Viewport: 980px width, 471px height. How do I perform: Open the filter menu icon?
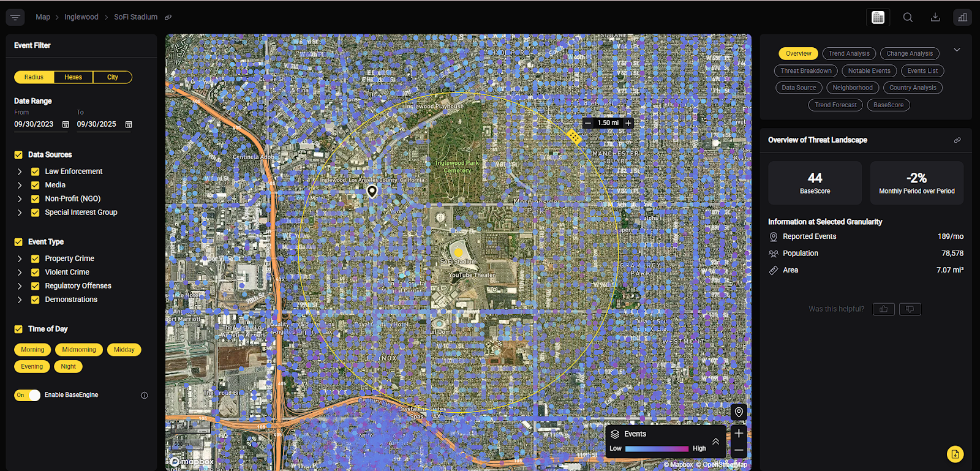coord(15,17)
